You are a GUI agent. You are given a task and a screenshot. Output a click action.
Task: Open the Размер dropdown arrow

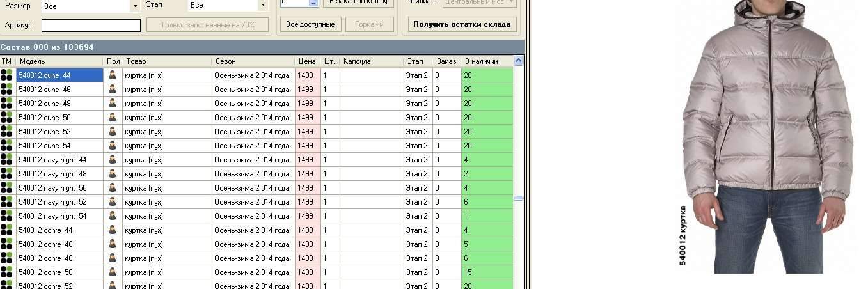[135, 5]
